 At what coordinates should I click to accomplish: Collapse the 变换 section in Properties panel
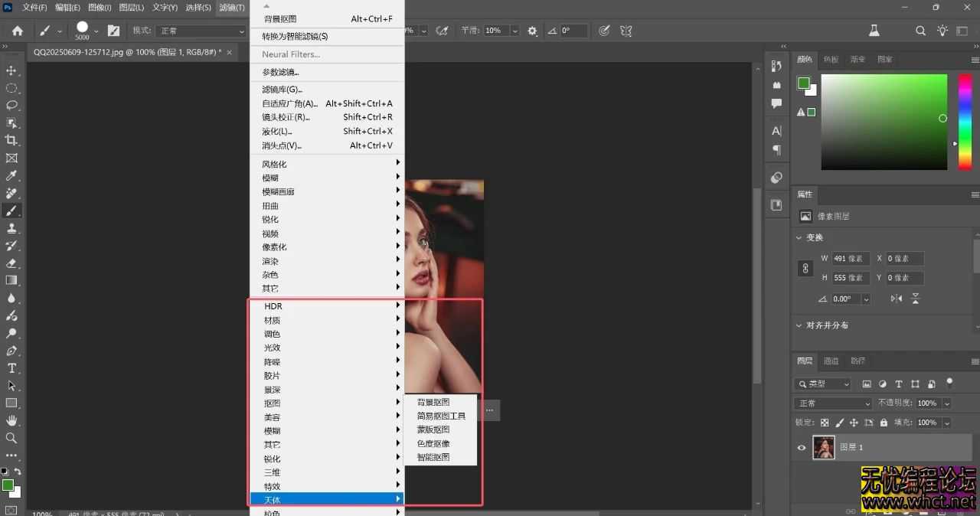click(799, 237)
